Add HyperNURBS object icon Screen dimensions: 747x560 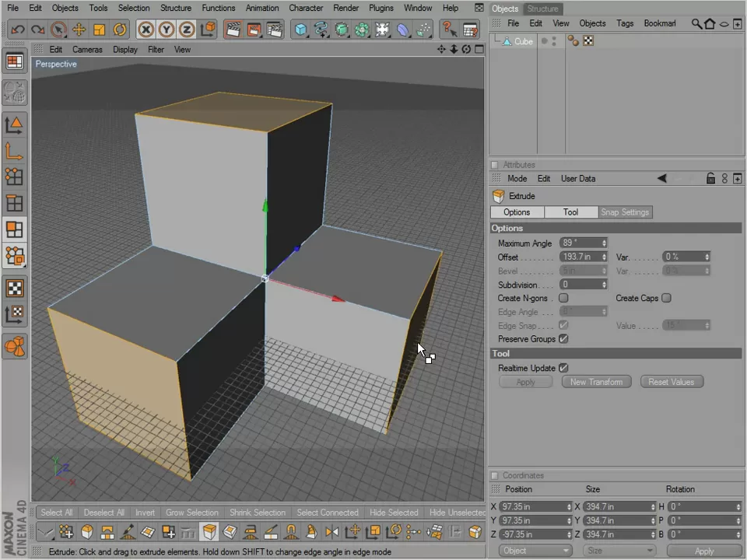point(342,30)
